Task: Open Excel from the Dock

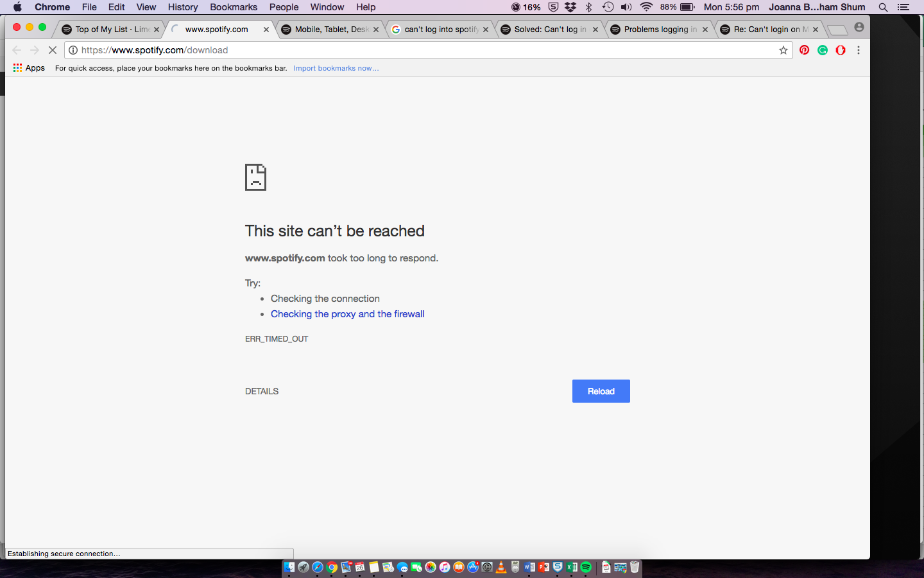Action: (571, 567)
